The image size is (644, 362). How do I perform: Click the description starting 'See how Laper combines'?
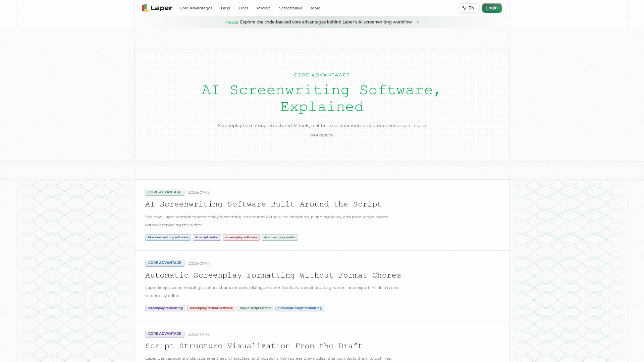(x=266, y=221)
